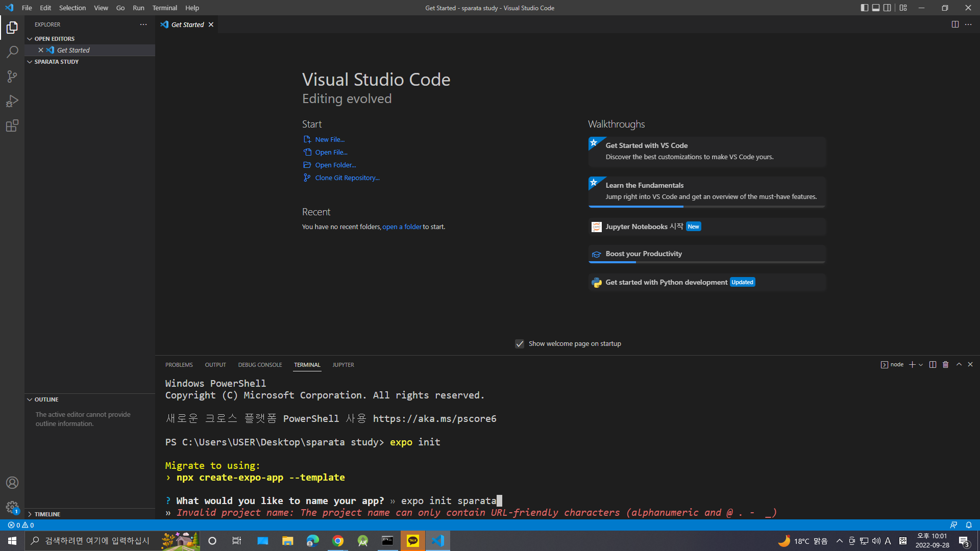Create a new terminal with plus icon
The image size is (980, 551).
tap(912, 365)
